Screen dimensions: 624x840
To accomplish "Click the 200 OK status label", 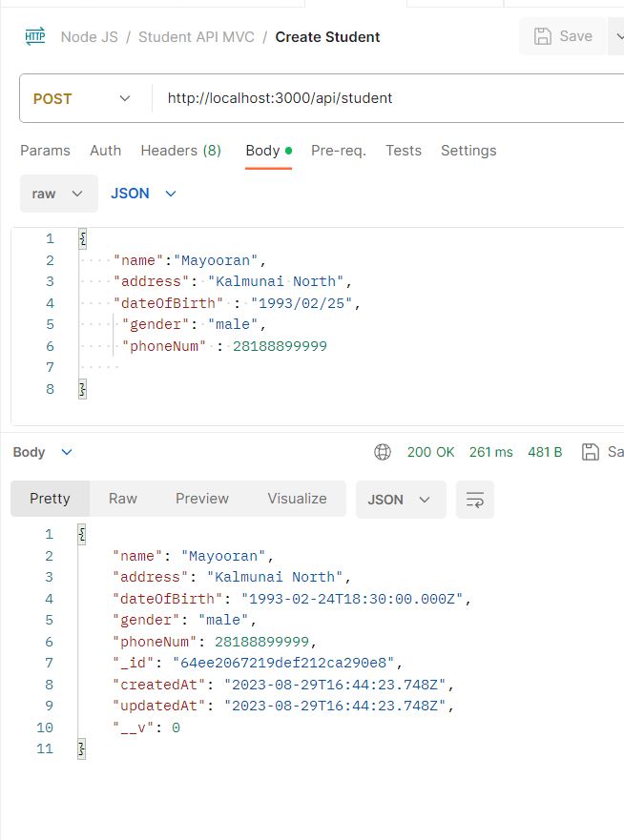I will pos(430,452).
